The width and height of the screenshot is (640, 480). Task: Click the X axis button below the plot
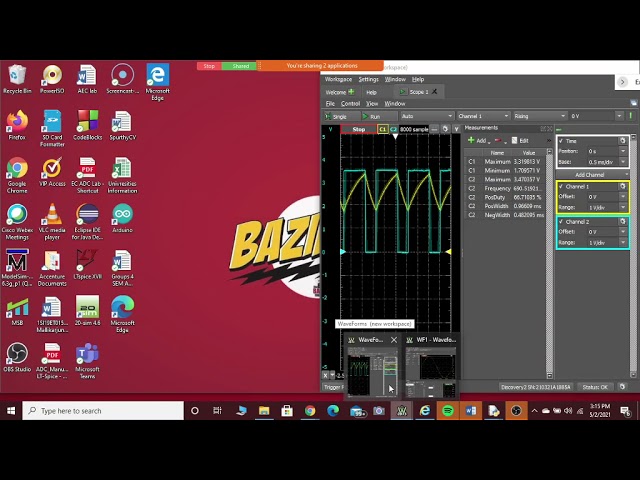325,375
